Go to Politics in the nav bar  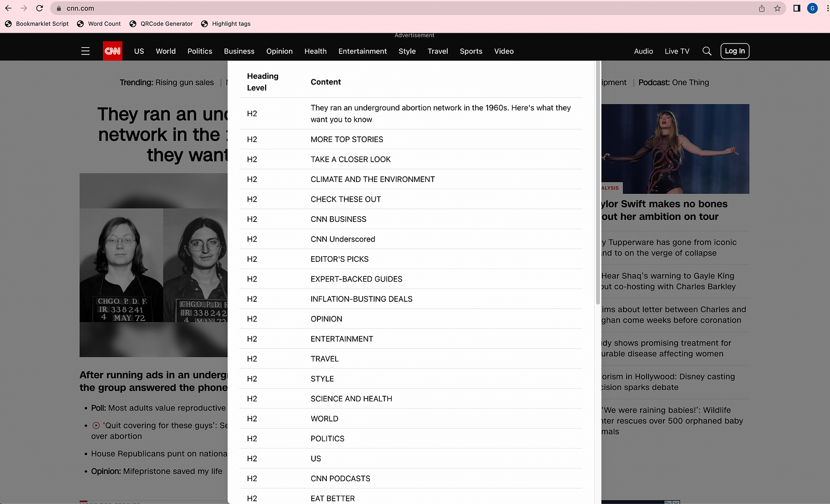coord(200,51)
